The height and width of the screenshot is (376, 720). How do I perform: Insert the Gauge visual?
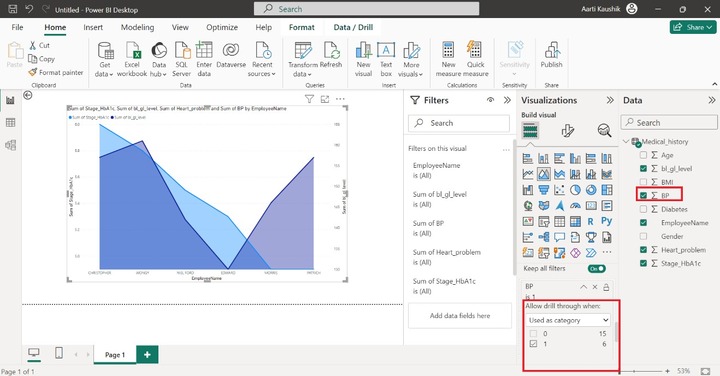[x=575, y=206]
